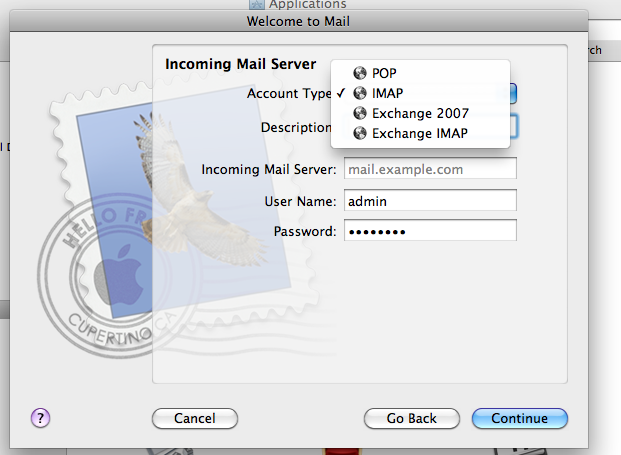
Task: Continue to the next step
Action: pos(520,419)
